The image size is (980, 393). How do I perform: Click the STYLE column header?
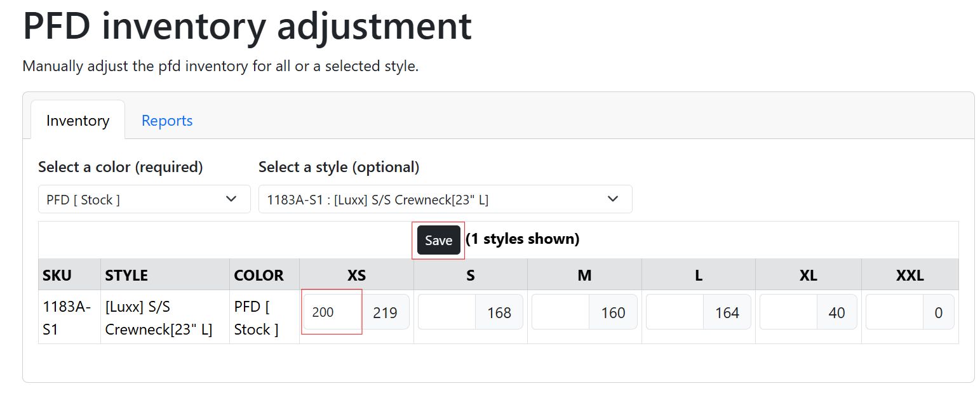point(126,275)
